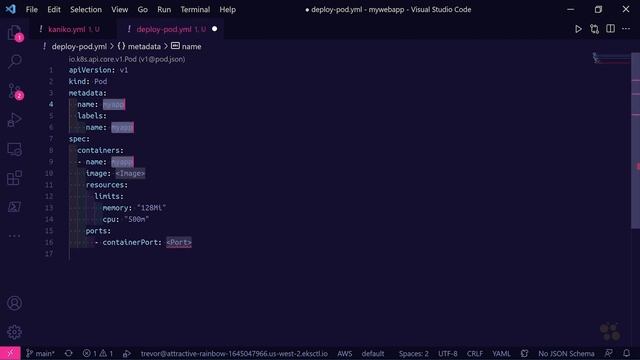Viewport: 640px width, 360px height.
Task: Open Problems via errors and warnings count
Action: 98,353
